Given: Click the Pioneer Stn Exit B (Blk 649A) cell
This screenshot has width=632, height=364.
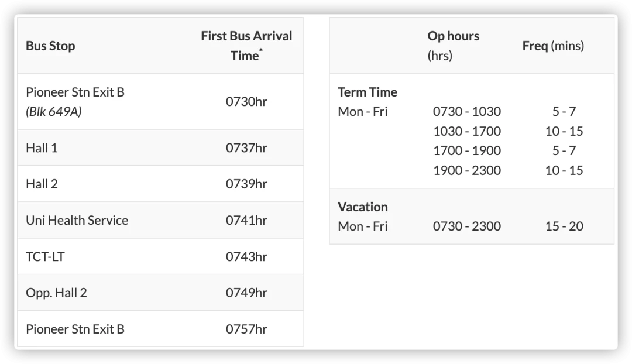Looking at the screenshot, I should pyautogui.click(x=75, y=102).
